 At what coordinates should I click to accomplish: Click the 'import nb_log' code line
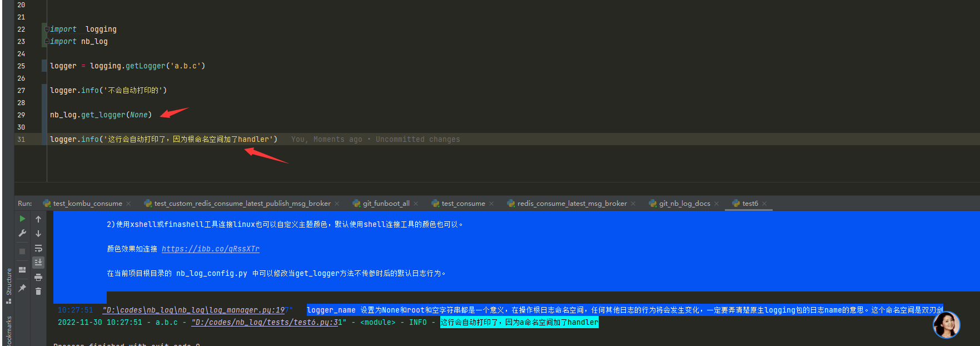[x=79, y=41]
